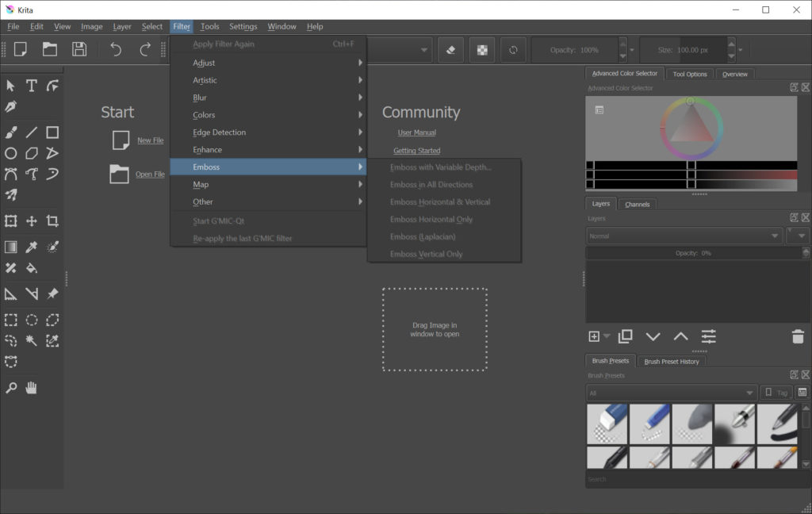Save the document with the floppy icon
Screen dimensions: 812x514
79,49
